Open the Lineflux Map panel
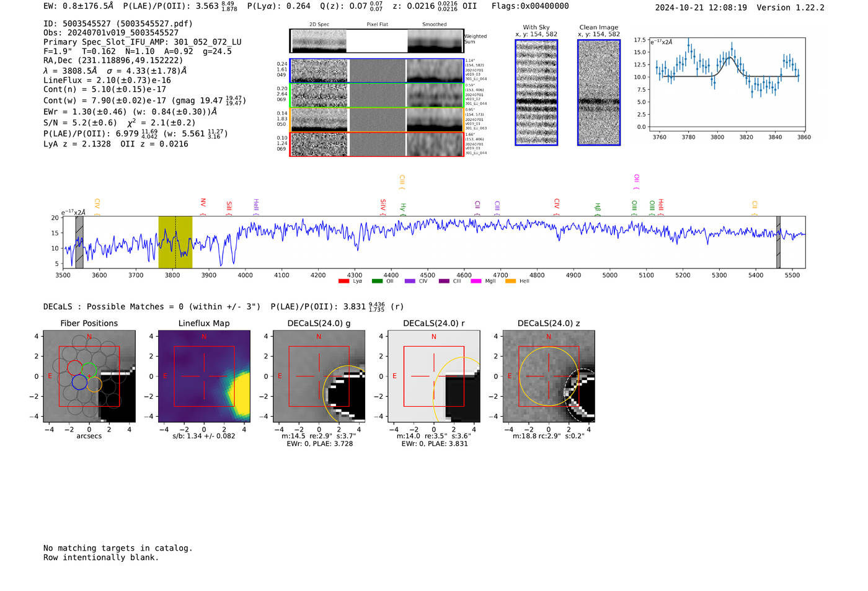 pyautogui.click(x=204, y=376)
